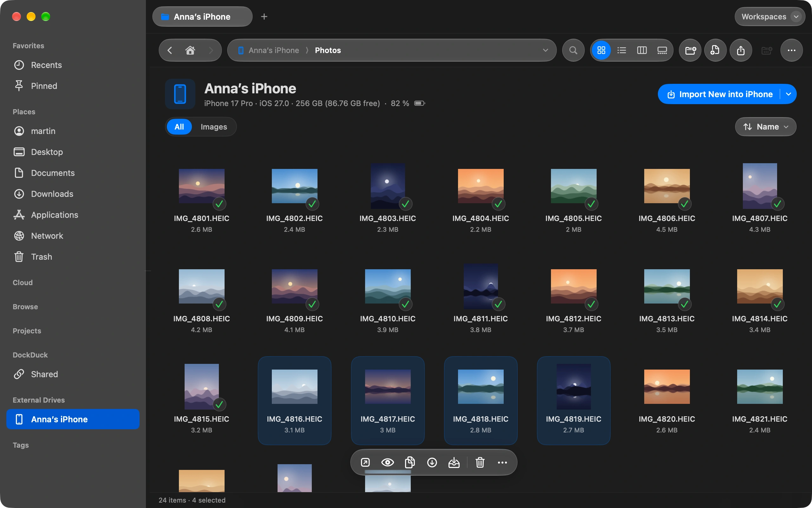Open Pinned in the sidebar
Screen dimensions: 812x508
73,86
